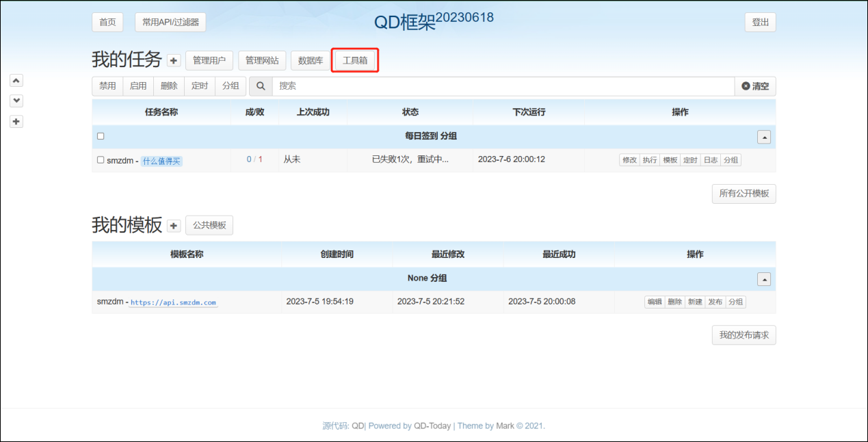
Task: Open 所有公开模板 public templates list
Action: coord(744,194)
